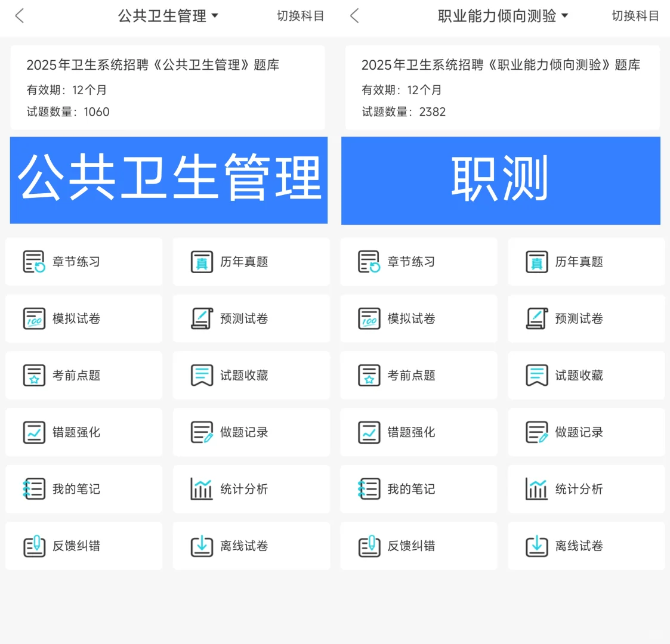This screenshot has height=644, width=670.
Task: Open 离线试卷 icon in 职业能力倾向测验 panel
Action: tap(537, 546)
